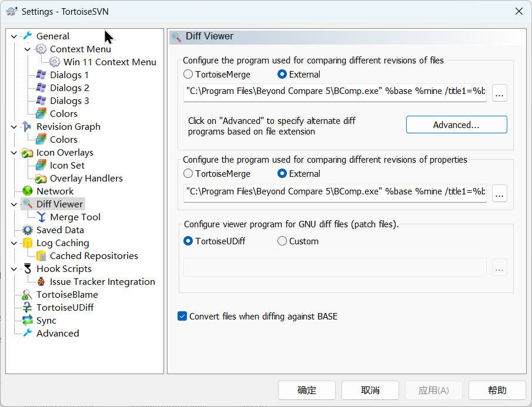
Task: Collapse the Log Caching tree node
Action: click(x=14, y=243)
